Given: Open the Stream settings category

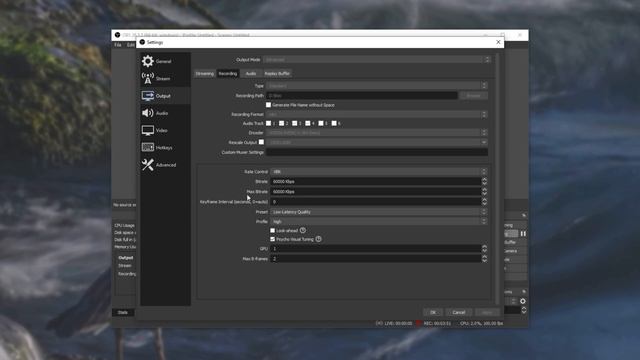Looking at the screenshot, I should point(165,78).
